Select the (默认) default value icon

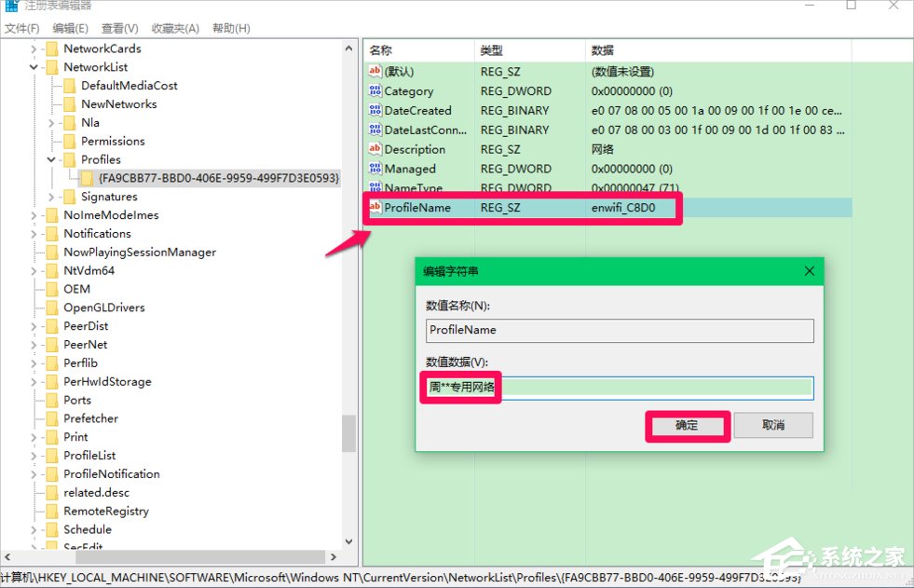(x=376, y=71)
